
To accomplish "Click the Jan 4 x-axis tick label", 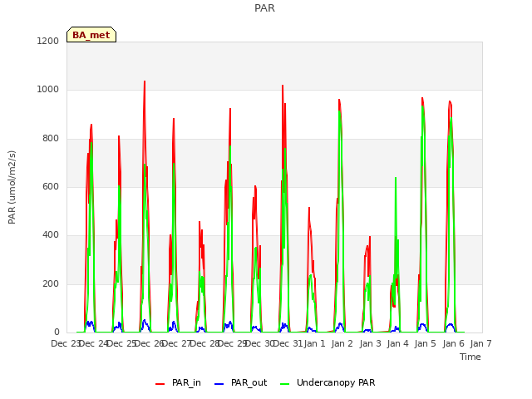I will click(397, 343).
